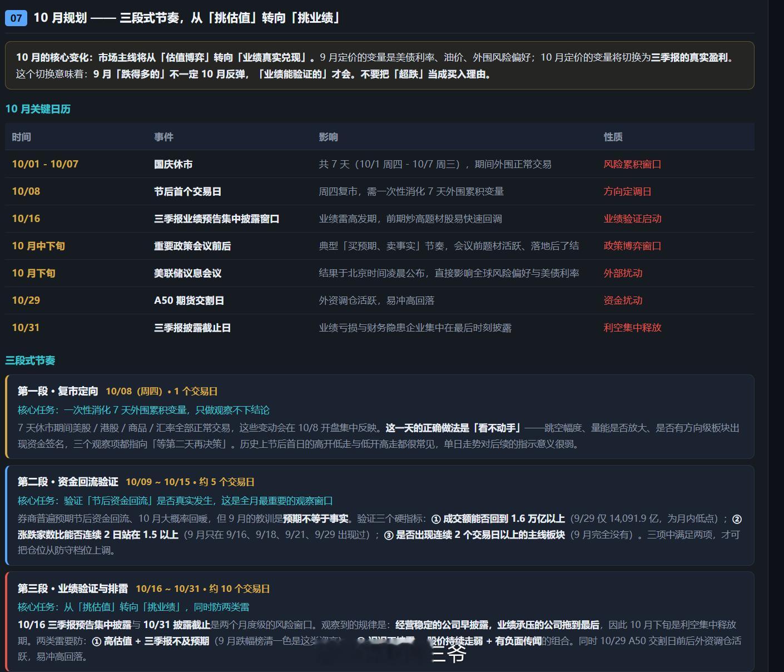Click the red "方向定调日" label
The width and height of the screenshot is (784, 672).
pyautogui.click(x=628, y=191)
